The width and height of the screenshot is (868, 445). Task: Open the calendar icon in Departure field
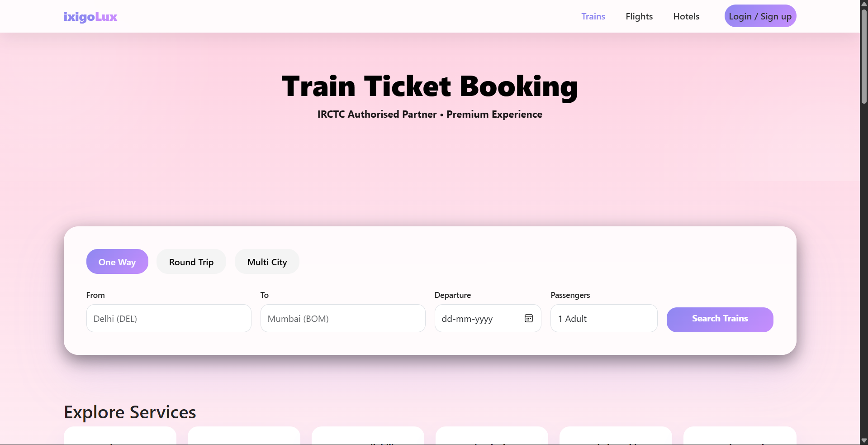click(x=528, y=318)
